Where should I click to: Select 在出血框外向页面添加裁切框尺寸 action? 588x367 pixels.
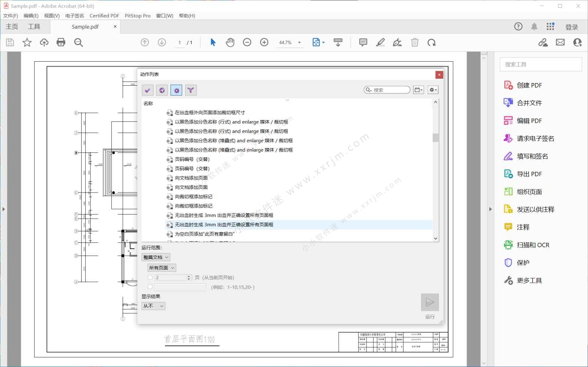click(x=206, y=112)
